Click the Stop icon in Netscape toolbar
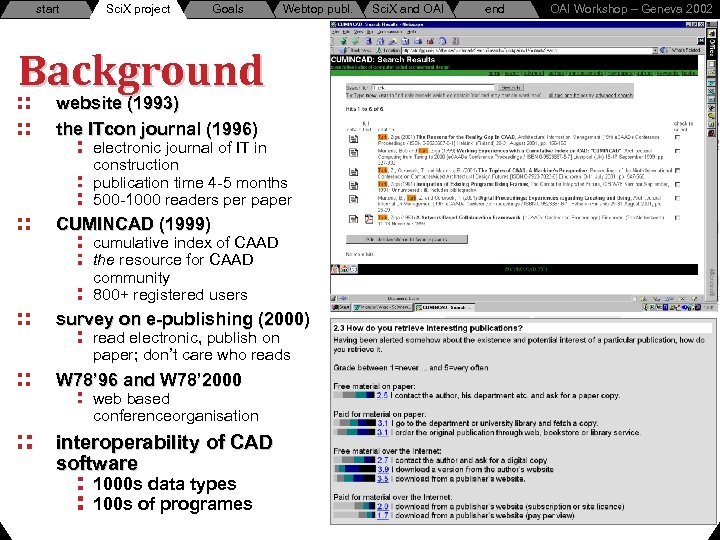This screenshot has height=540, width=720. pyautogui.click(x=456, y=41)
